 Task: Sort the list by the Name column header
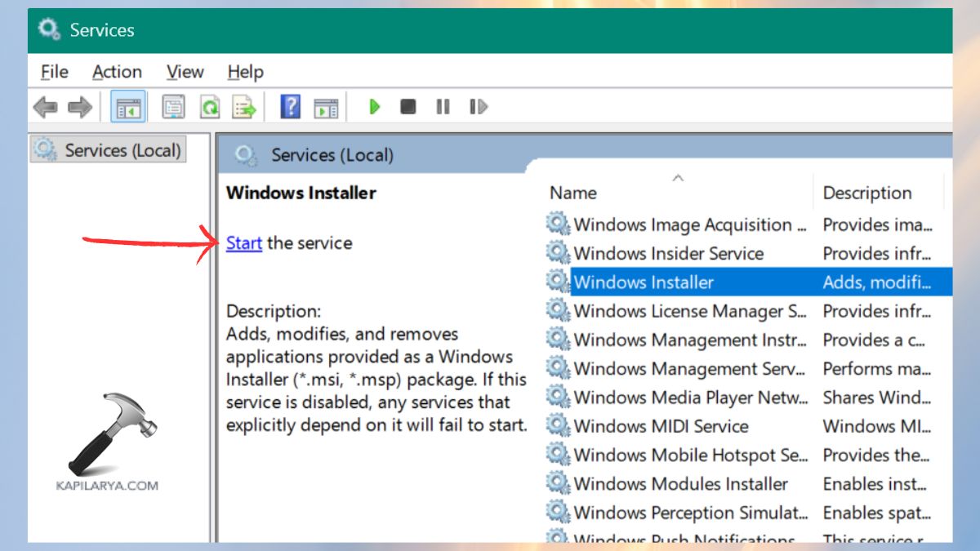(x=573, y=193)
